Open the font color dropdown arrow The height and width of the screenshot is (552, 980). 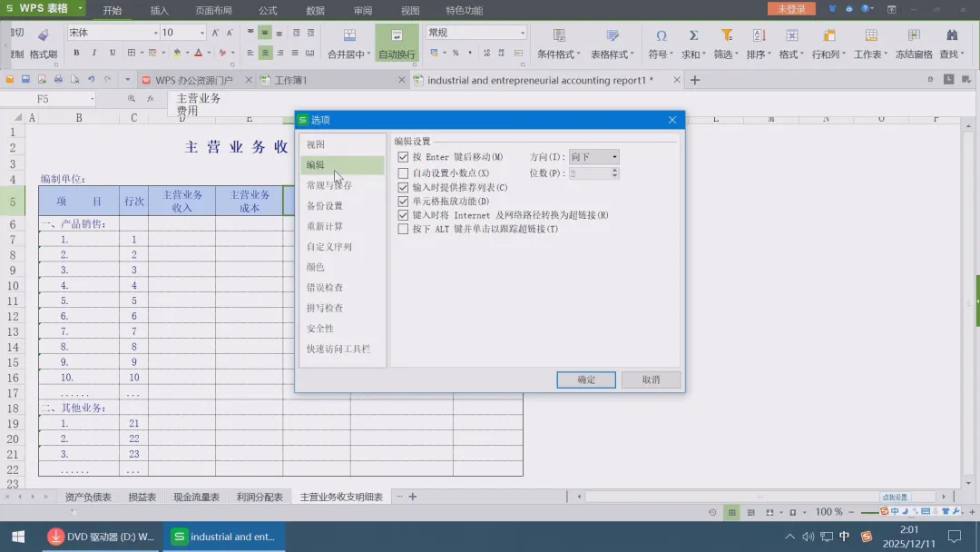coord(209,54)
